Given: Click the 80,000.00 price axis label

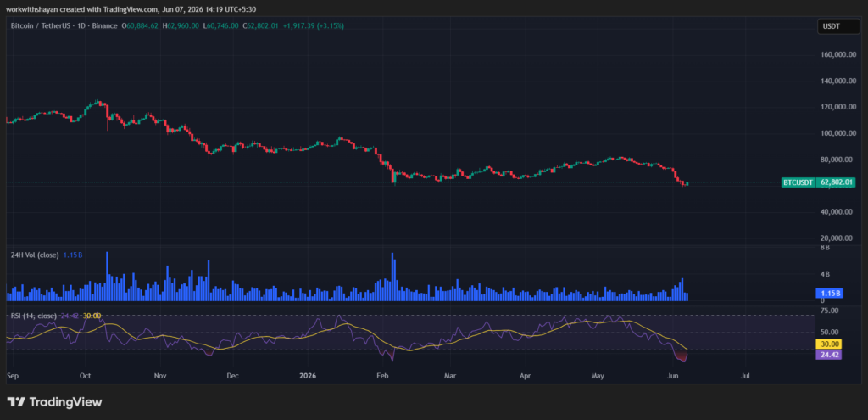Looking at the screenshot, I should 837,160.
